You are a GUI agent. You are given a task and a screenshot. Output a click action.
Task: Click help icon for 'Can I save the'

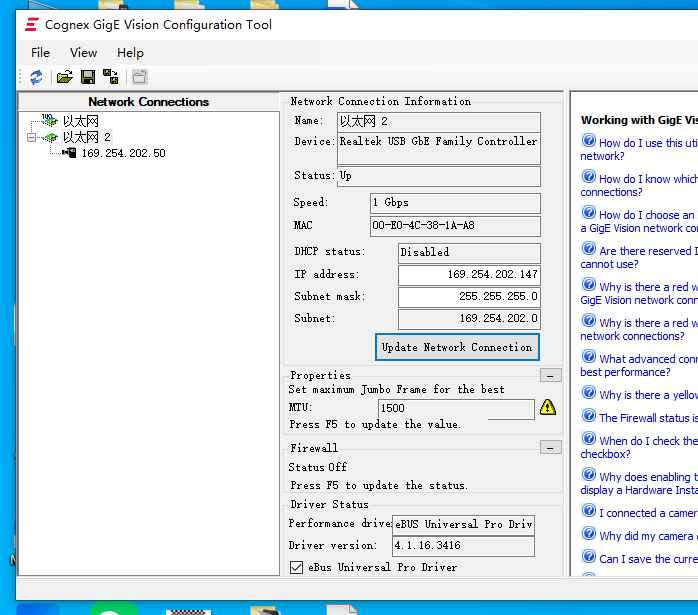[588, 556]
